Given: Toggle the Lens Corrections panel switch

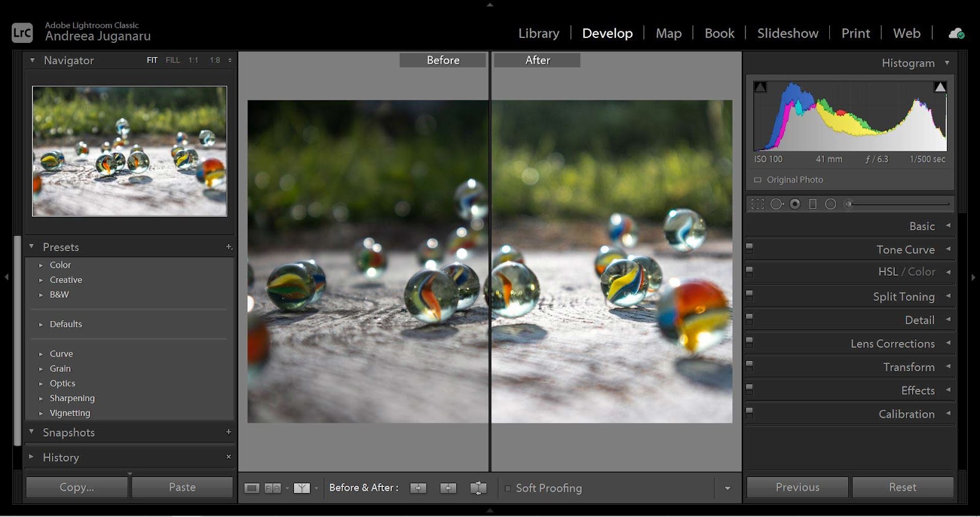Looking at the screenshot, I should coord(749,342).
